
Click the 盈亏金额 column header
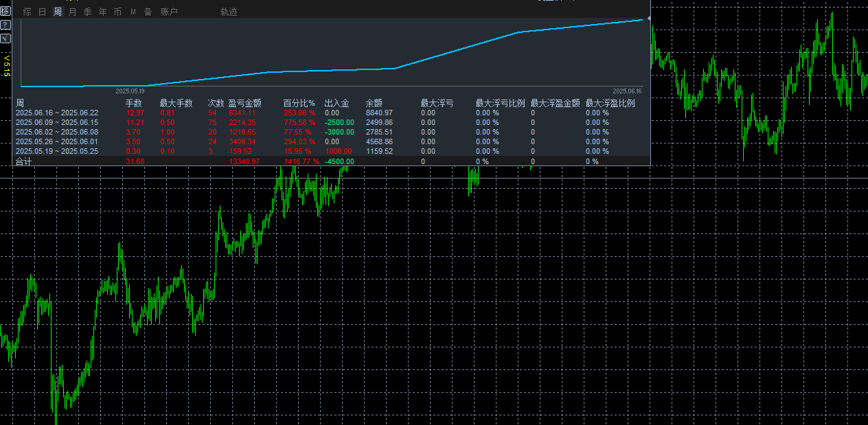[x=245, y=103]
